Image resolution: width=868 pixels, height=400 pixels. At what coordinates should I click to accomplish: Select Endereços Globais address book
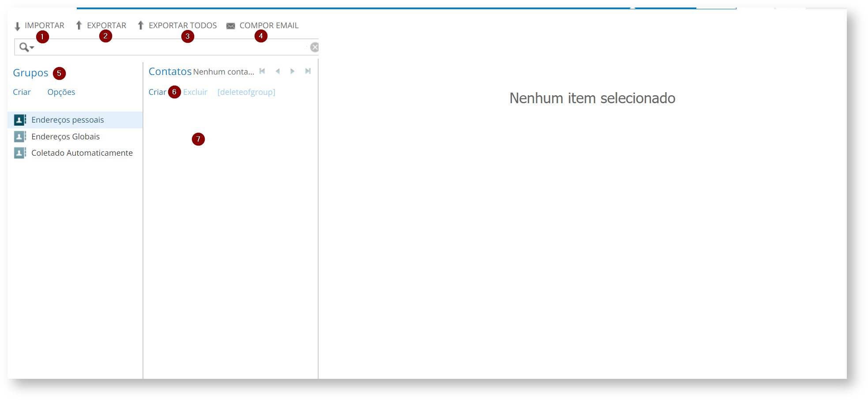pos(65,137)
